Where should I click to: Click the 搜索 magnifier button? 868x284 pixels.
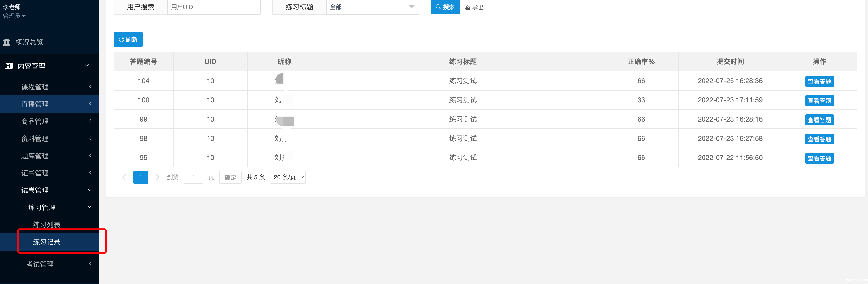(x=445, y=7)
